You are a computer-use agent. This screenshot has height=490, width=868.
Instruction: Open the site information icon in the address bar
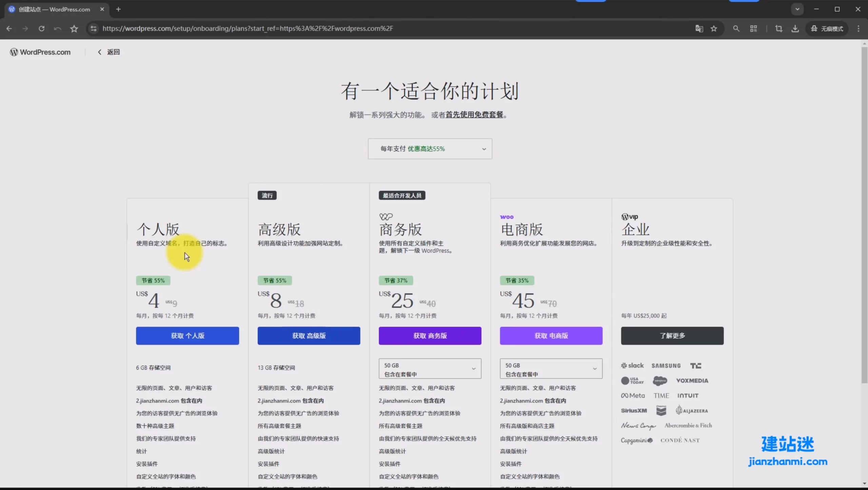point(94,28)
